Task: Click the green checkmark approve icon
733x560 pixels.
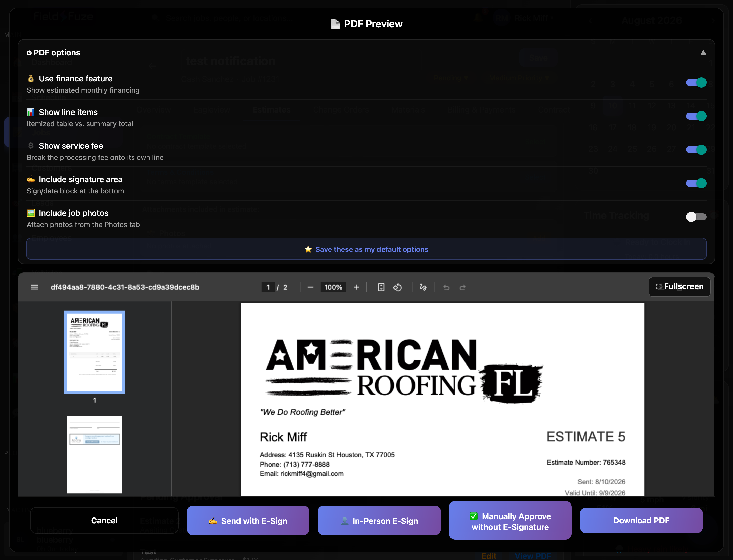Action: pyautogui.click(x=474, y=516)
